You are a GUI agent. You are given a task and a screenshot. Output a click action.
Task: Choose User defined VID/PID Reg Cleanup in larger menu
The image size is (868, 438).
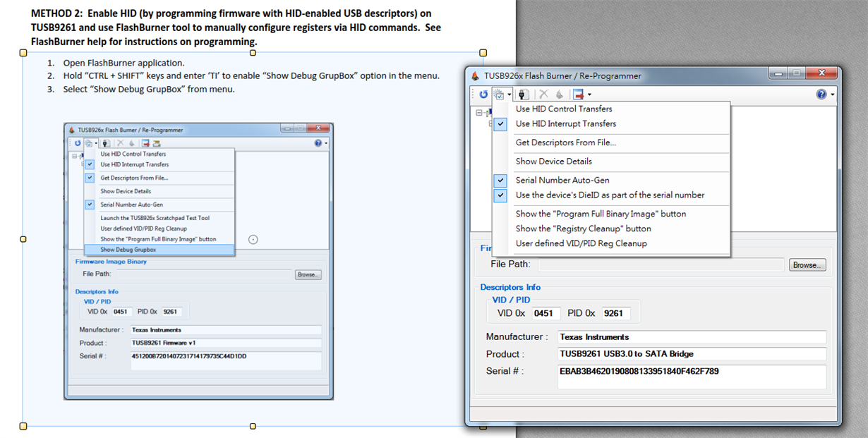[x=581, y=243]
